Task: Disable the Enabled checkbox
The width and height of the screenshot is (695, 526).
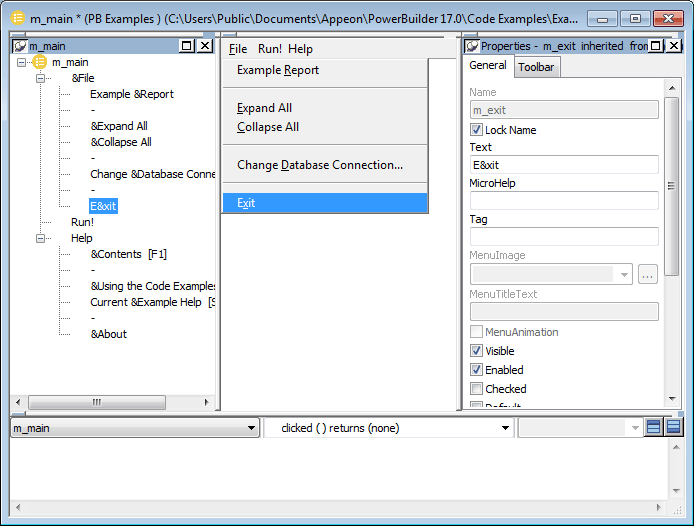Action: coord(477,370)
